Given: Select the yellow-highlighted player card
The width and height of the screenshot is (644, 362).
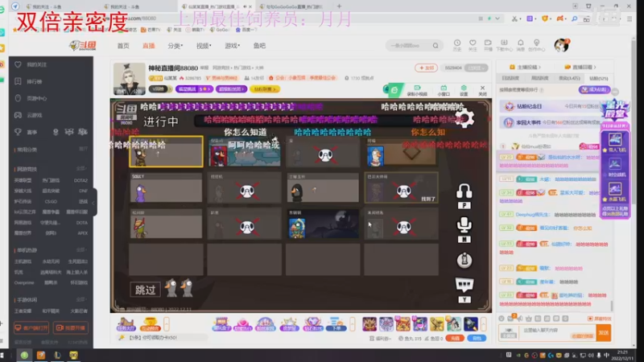Looking at the screenshot, I should tap(166, 151).
